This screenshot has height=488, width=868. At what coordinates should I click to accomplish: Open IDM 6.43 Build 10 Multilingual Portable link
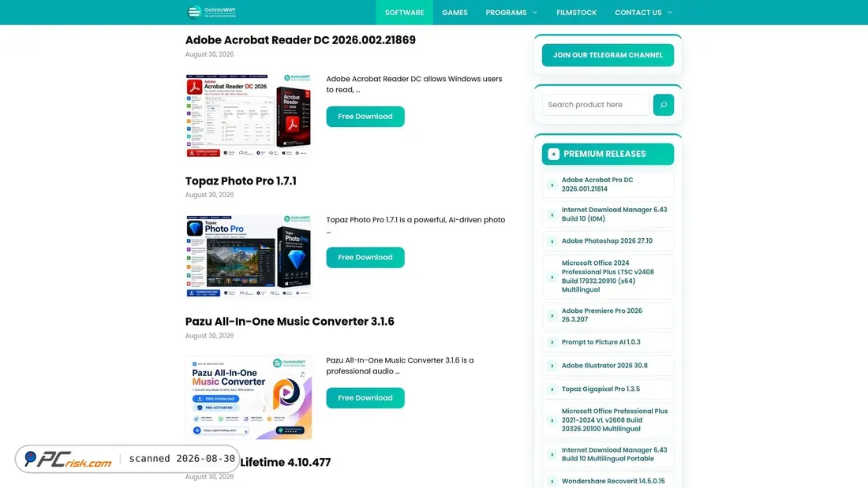point(614,454)
